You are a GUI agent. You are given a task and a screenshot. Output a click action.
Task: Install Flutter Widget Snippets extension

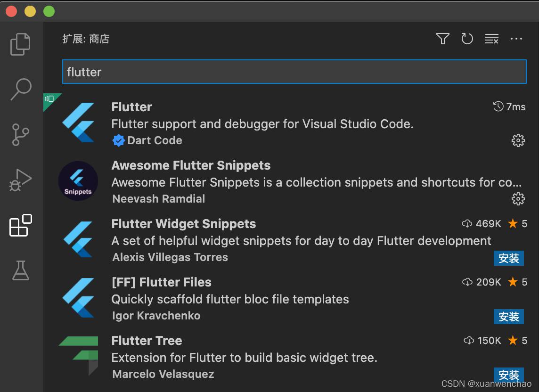coord(509,258)
